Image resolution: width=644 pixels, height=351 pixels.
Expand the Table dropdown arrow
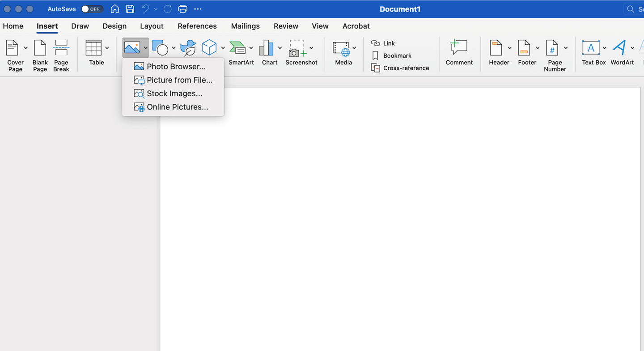(107, 48)
